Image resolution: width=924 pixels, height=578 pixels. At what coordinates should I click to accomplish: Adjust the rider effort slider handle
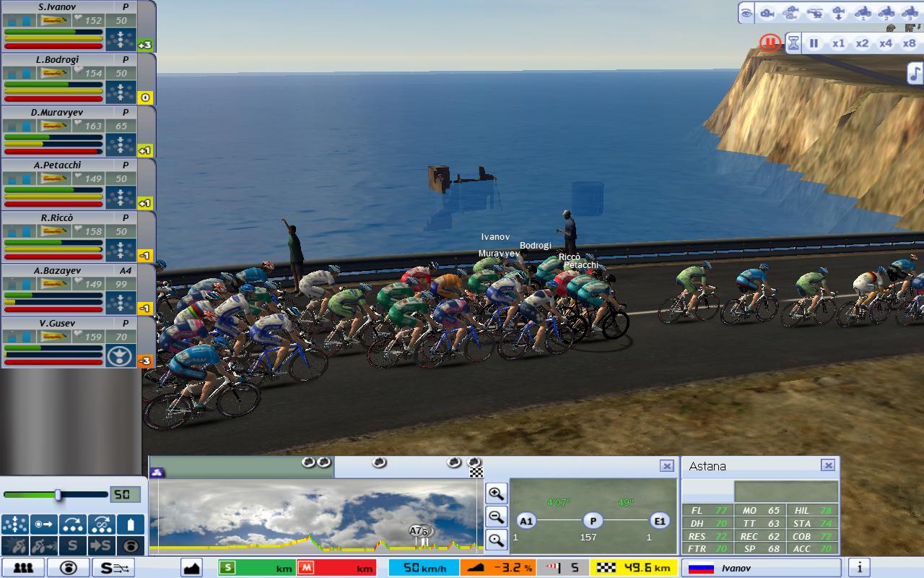point(58,495)
